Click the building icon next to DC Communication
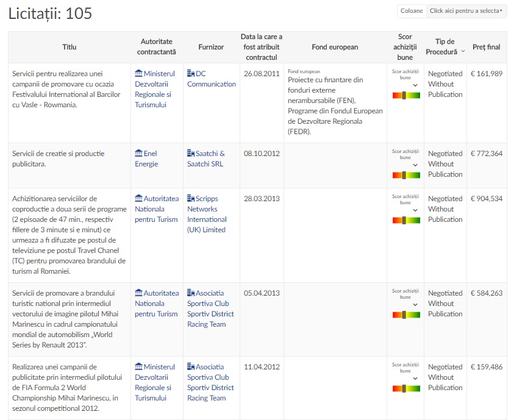514x420 pixels. tap(191, 74)
